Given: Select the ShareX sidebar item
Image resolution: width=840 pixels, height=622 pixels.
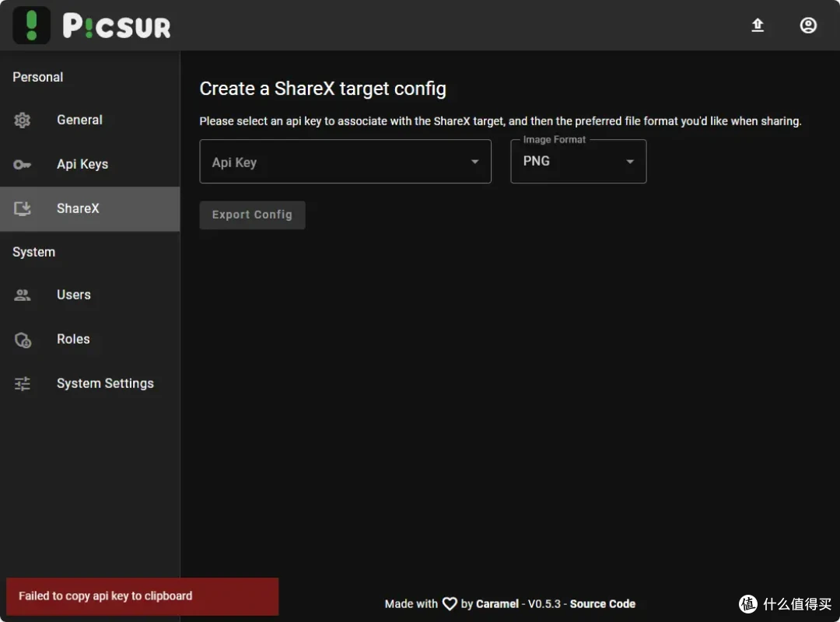Looking at the screenshot, I should [x=90, y=209].
